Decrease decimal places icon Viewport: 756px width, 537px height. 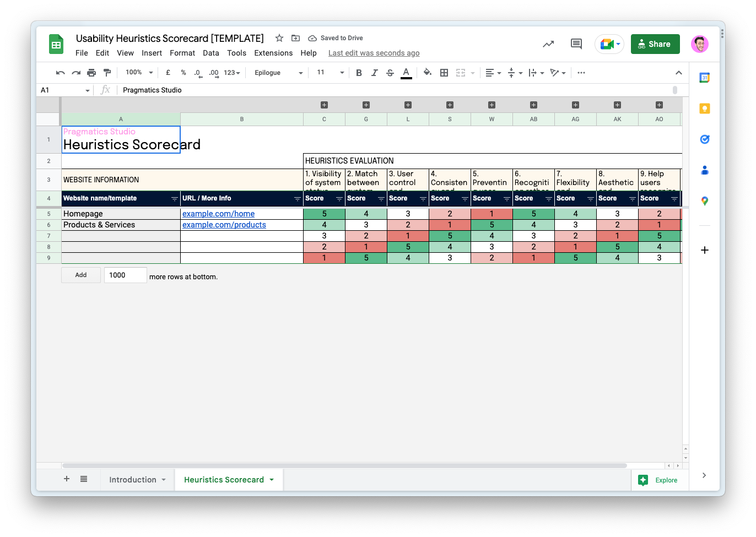198,73
